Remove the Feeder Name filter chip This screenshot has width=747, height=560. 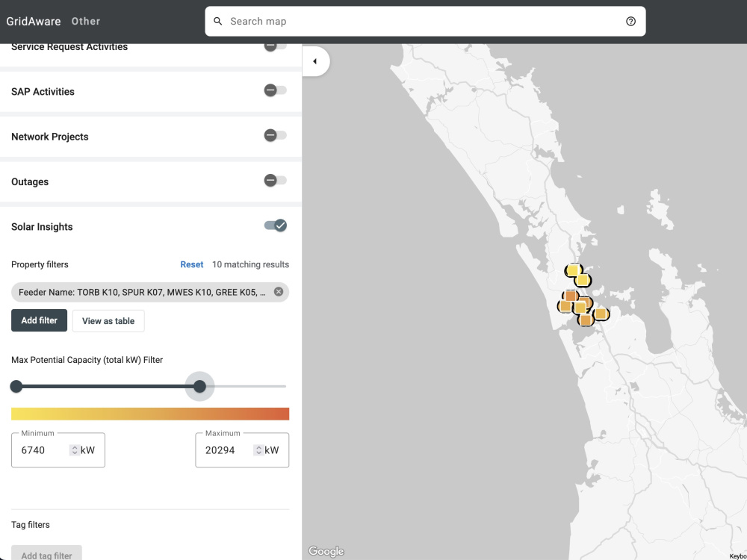point(279,292)
